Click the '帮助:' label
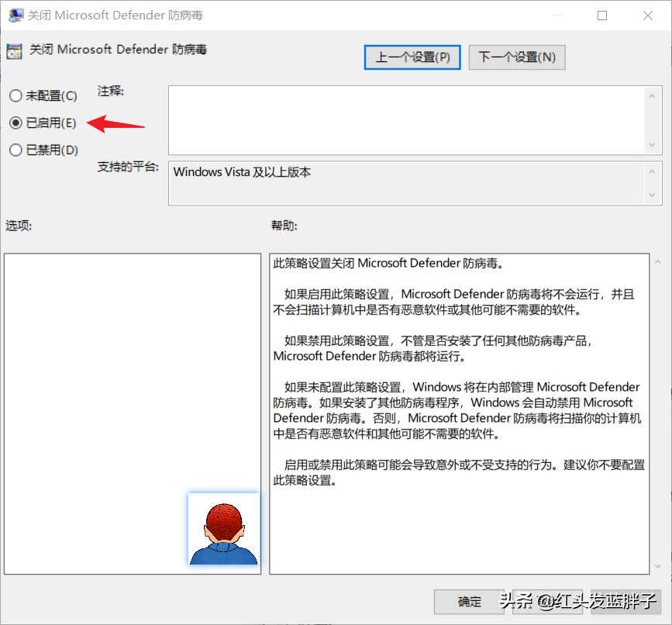The height and width of the screenshot is (625, 672). point(284,226)
